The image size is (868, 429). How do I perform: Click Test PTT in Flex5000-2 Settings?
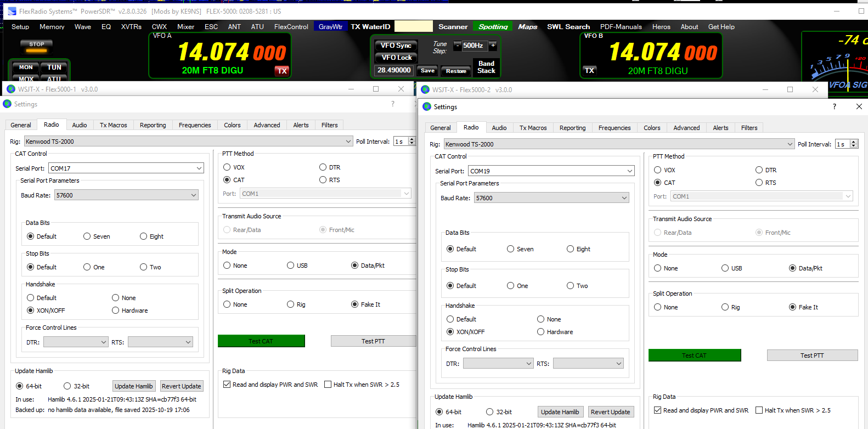[x=812, y=355]
